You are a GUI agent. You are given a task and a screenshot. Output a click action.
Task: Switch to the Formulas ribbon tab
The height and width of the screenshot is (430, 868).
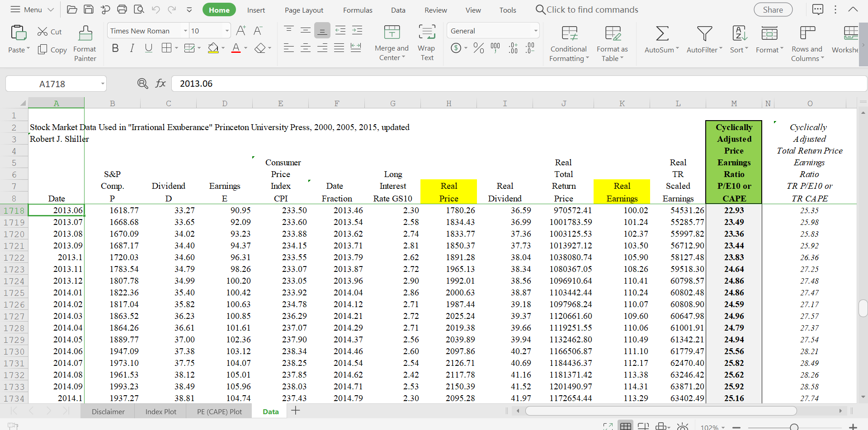[357, 9]
